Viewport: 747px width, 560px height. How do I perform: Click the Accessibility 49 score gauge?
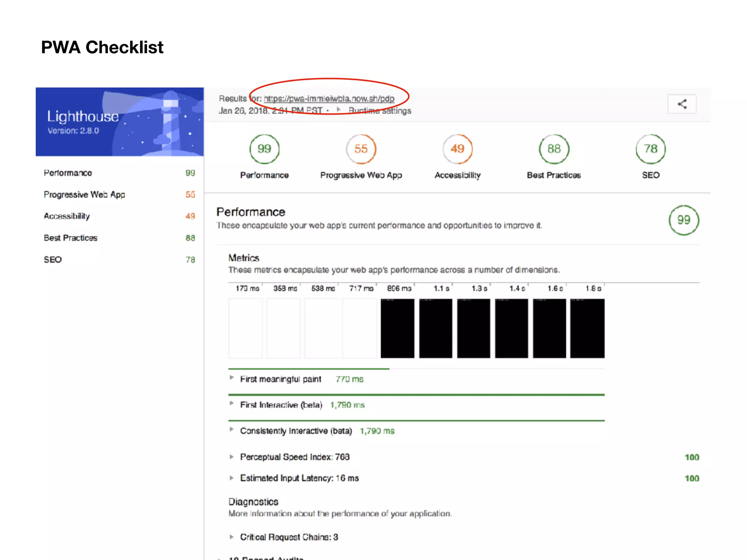coord(457,149)
